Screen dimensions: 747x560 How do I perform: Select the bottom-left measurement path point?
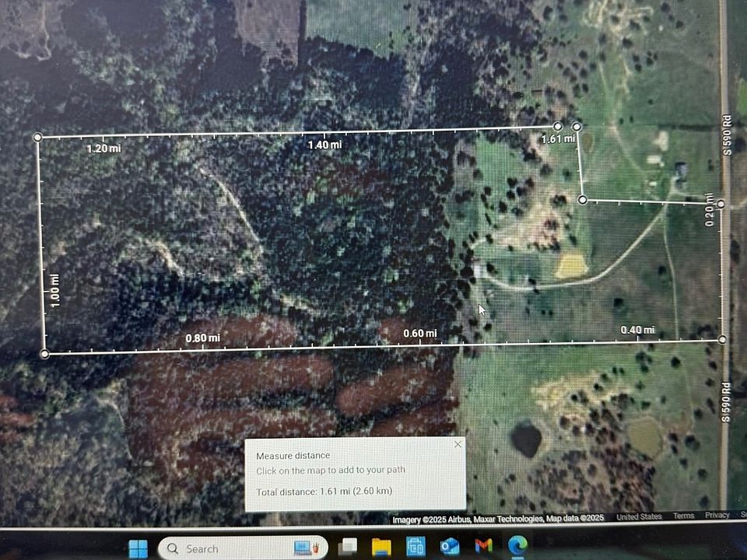44,354
